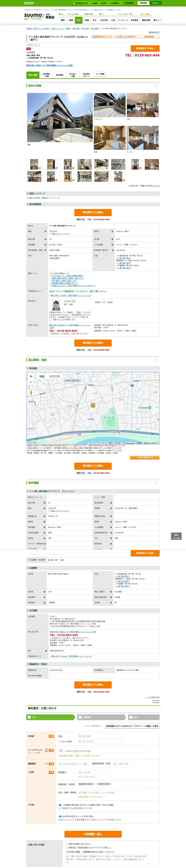This screenshot has height=868, width=186.
Task: Click the help icon beside 管理費 in overview
Action: 111,508
